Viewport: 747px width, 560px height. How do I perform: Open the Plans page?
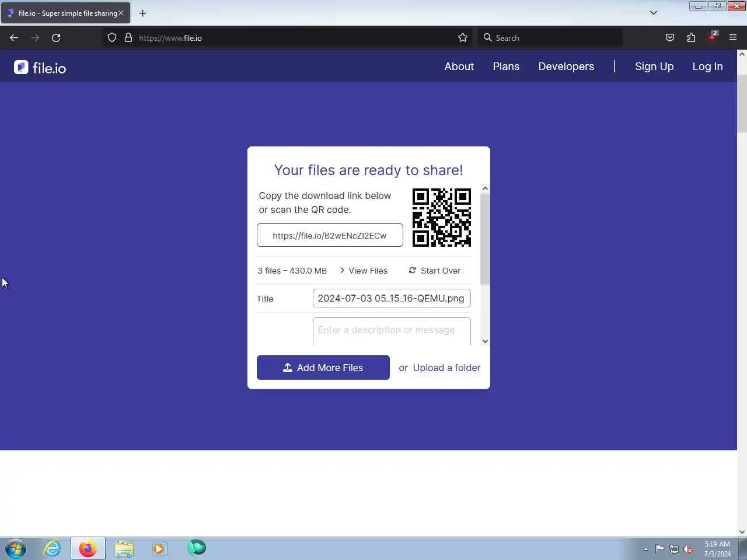(506, 66)
